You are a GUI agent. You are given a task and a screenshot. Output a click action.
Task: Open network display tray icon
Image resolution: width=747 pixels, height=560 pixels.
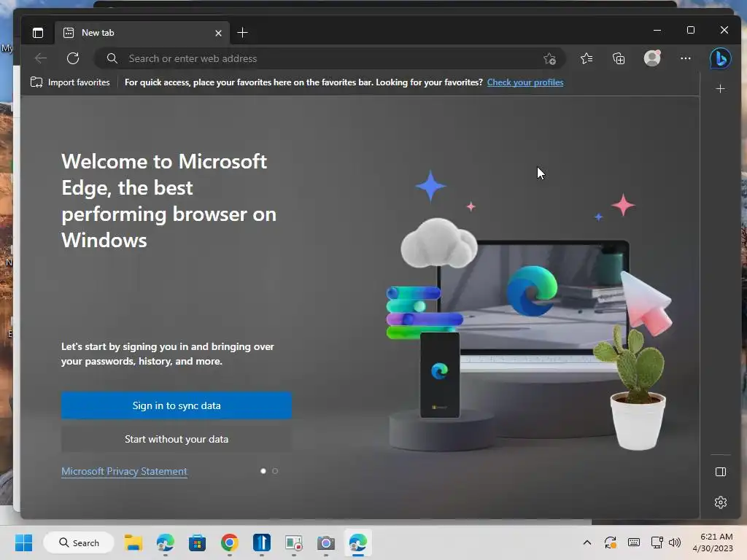(657, 542)
